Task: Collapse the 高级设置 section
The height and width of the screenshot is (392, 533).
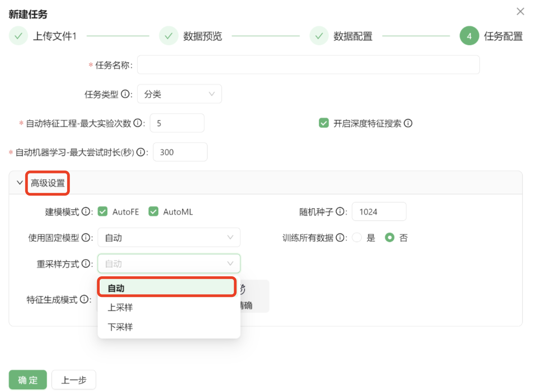Action: pos(20,183)
